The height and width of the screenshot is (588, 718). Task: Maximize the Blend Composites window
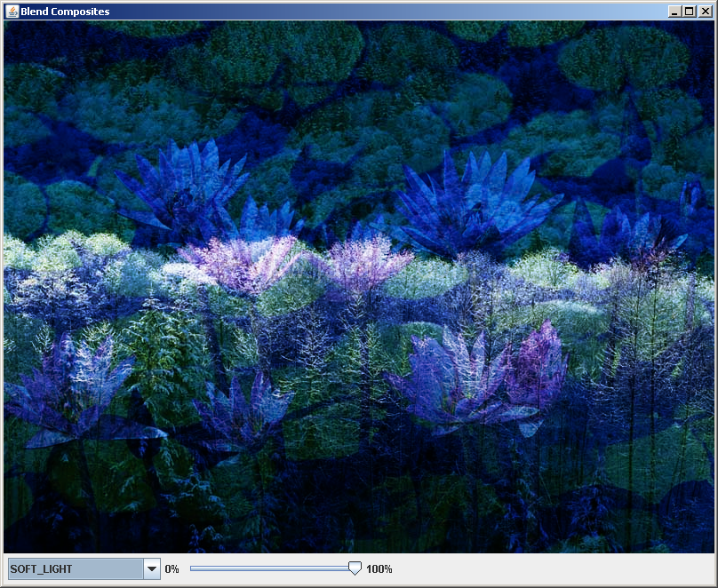(690, 12)
